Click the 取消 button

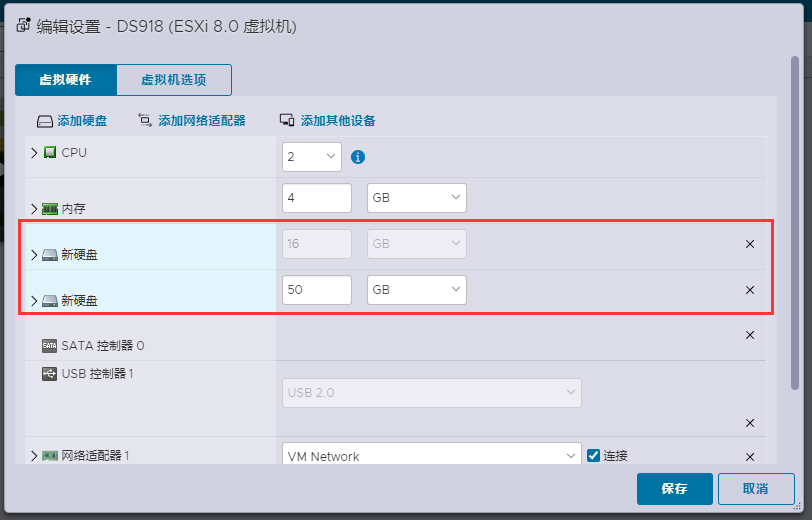tap(755, 488)
